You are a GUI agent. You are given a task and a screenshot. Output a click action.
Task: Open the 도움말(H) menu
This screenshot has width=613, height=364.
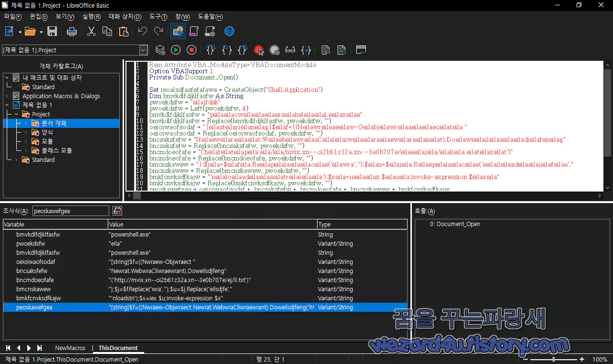coord(210,17)
